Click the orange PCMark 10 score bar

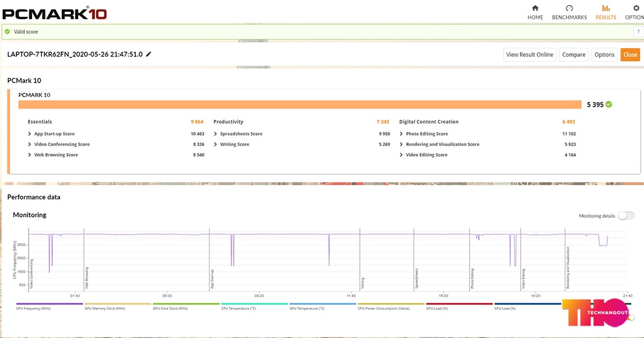pos(300,104)
